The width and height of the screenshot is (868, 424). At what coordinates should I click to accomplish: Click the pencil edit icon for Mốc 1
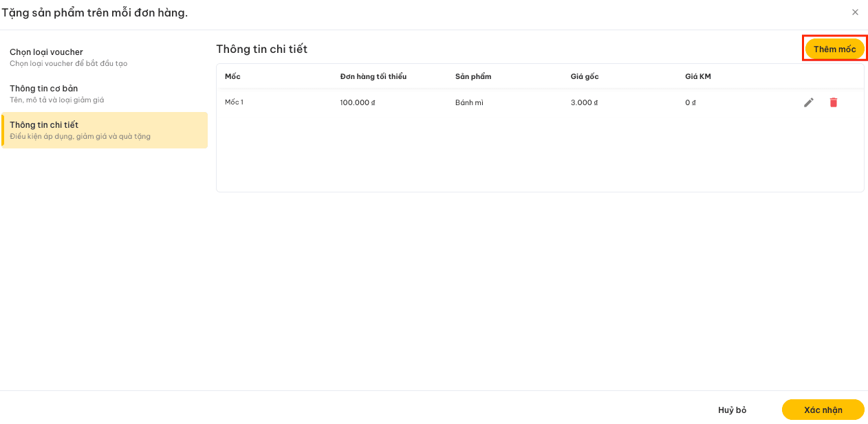[809, 102]
